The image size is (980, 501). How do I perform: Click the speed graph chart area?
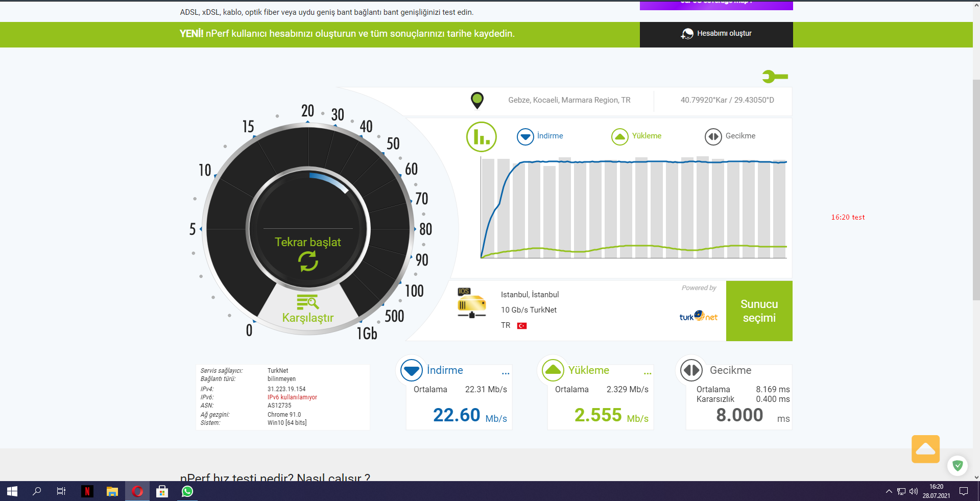point(634,207)
